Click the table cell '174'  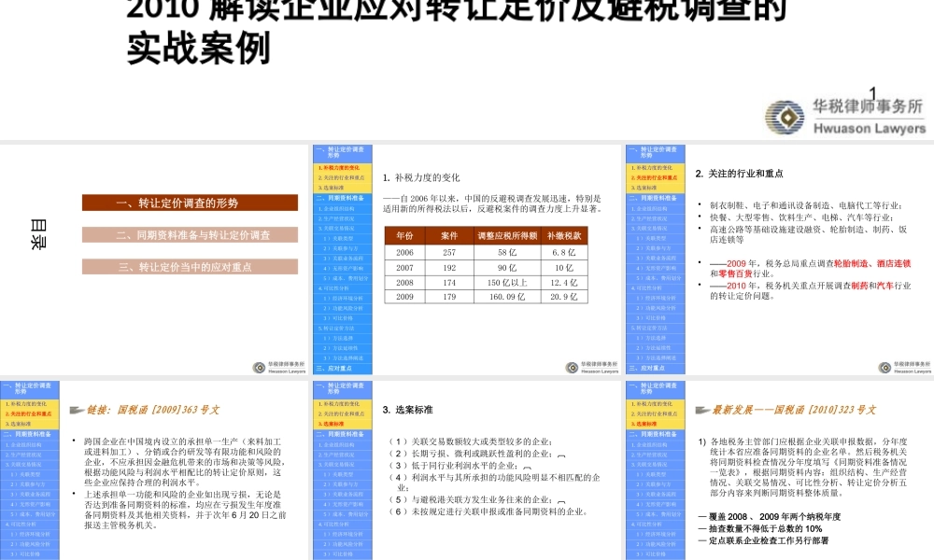tap(449, 283)
